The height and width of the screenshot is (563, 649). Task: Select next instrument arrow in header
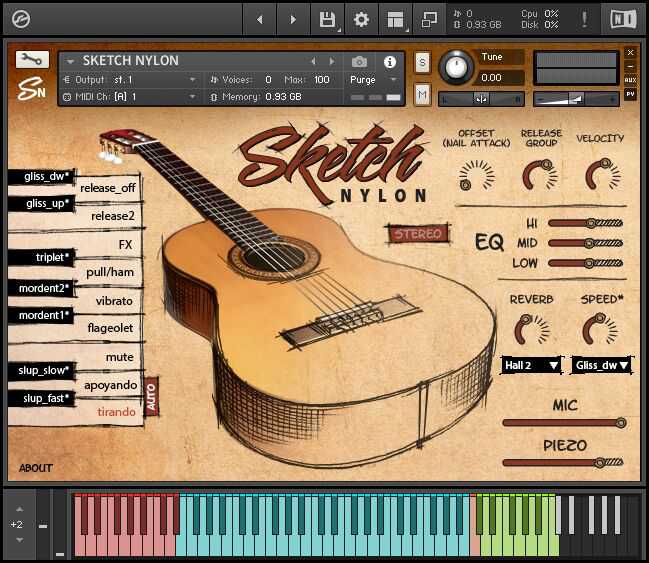pyautogui.click(x=332, y=62)
